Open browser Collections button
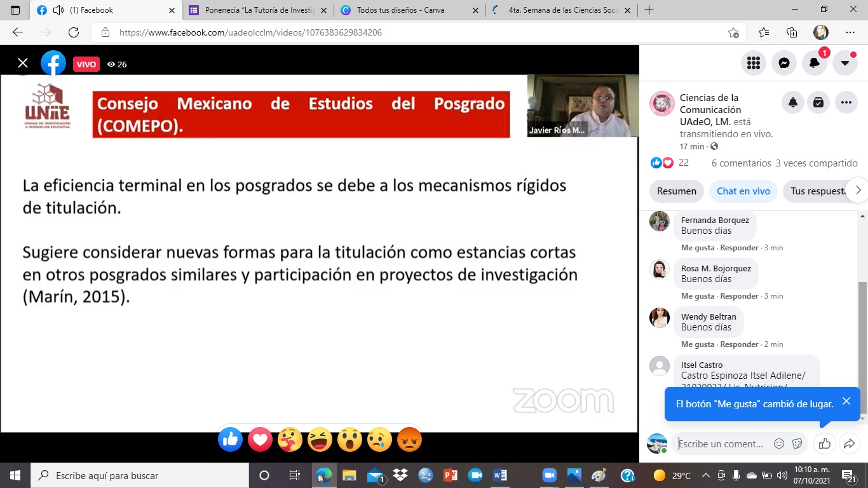The height and width of the screenshot is (488, 868). 792,32
